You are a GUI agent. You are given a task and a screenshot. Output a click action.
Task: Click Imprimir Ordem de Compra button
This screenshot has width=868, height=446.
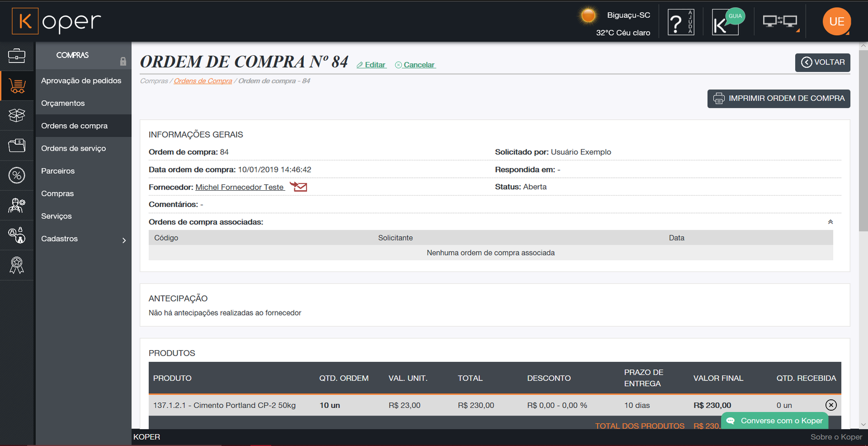778,99
